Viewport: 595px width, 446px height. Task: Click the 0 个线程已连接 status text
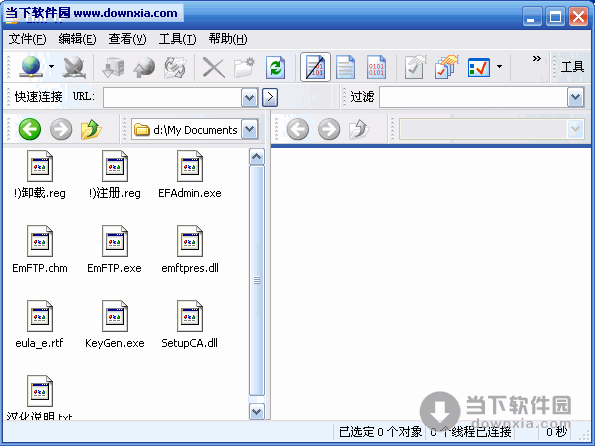[471, 432]
